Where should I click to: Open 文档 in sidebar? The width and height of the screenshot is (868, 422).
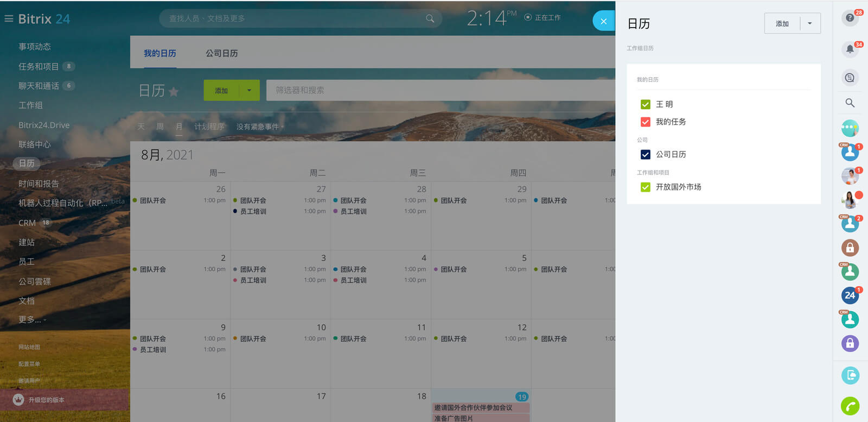point(27,300)
